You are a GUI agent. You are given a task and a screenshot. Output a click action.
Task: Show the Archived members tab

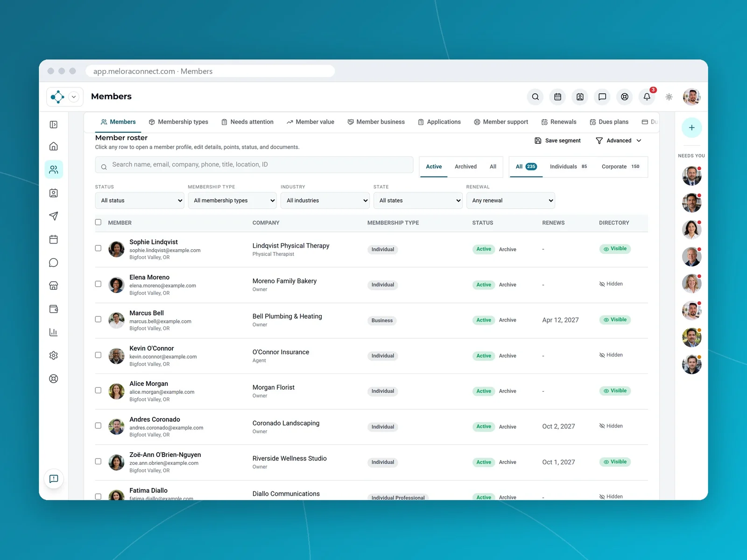click(465, 167)
